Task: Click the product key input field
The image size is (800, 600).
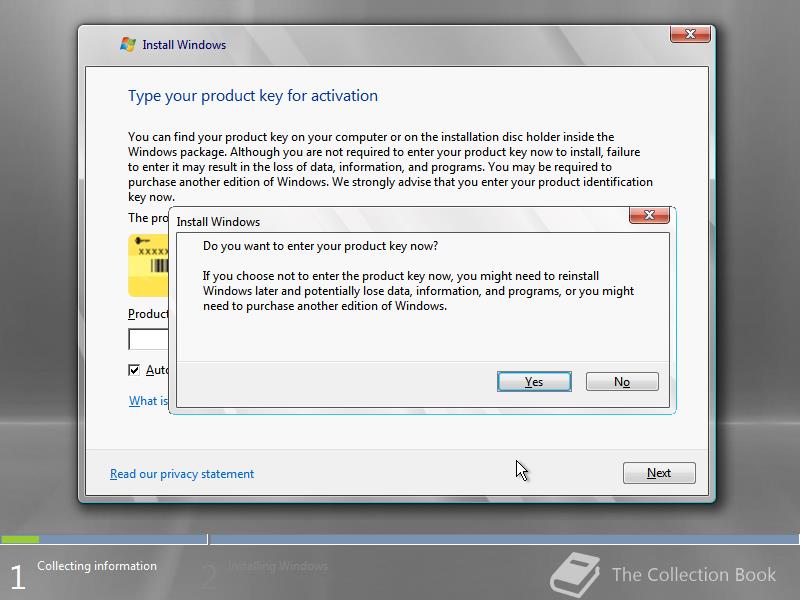Action: click(x=148, y=339)
